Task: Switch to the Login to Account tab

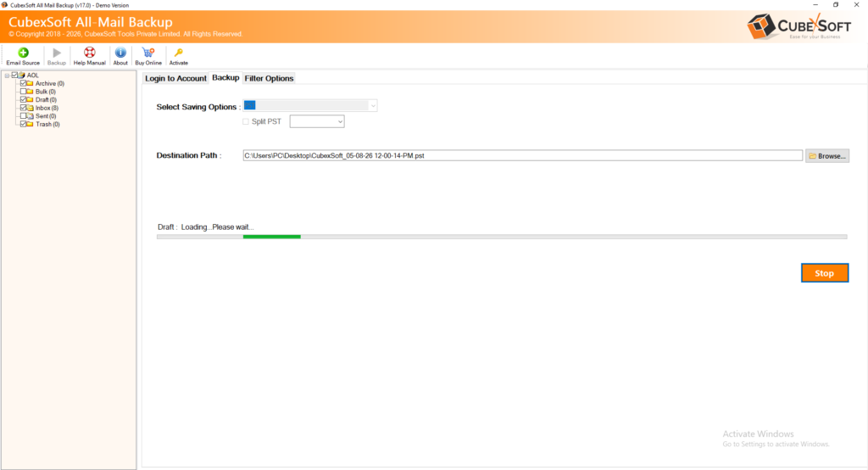Action: point(175,78)
